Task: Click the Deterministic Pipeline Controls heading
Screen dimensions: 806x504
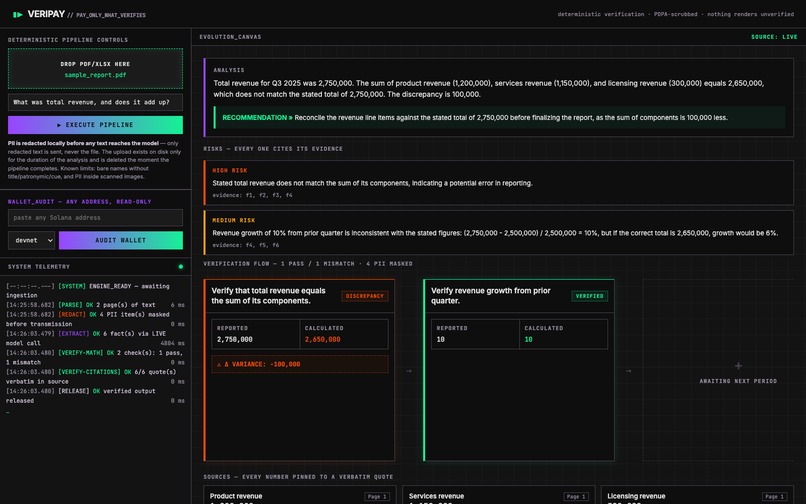Action: [68, 40]
